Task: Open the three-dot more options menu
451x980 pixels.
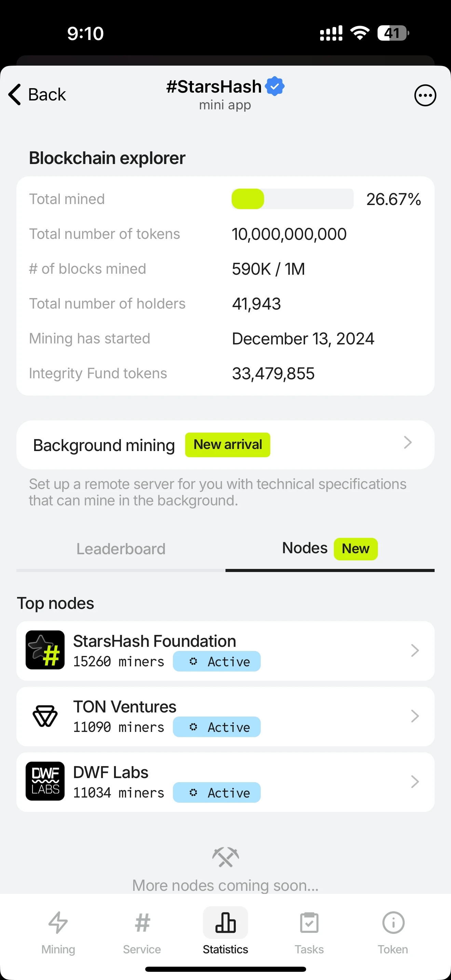Action: coord(425,95)
